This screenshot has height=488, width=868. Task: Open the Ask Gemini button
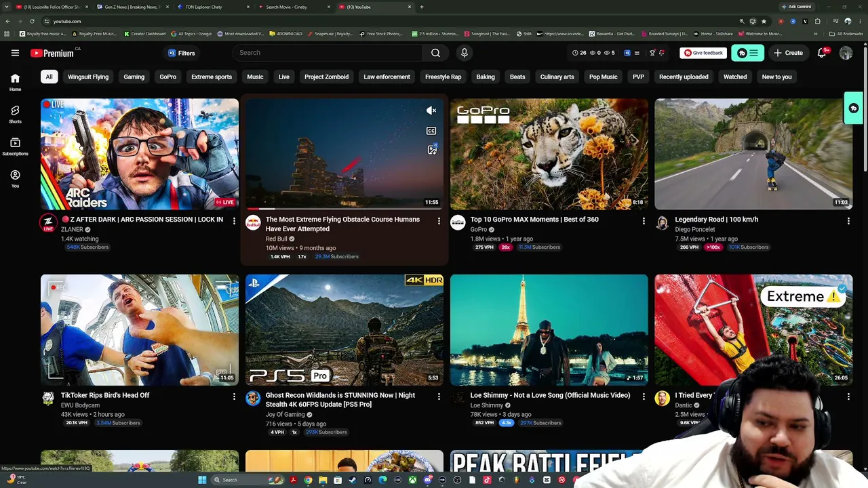click(796, 7)
